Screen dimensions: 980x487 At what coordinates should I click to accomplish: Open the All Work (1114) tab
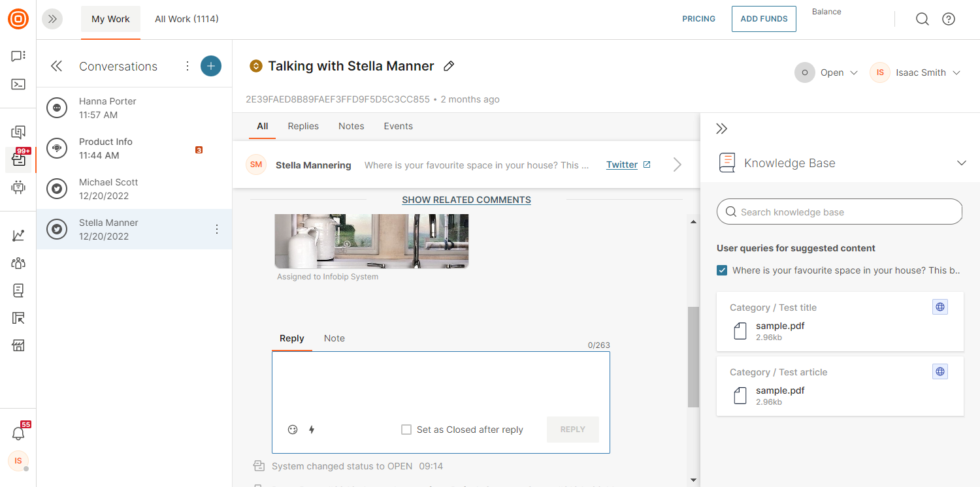[x=186, y=19]
